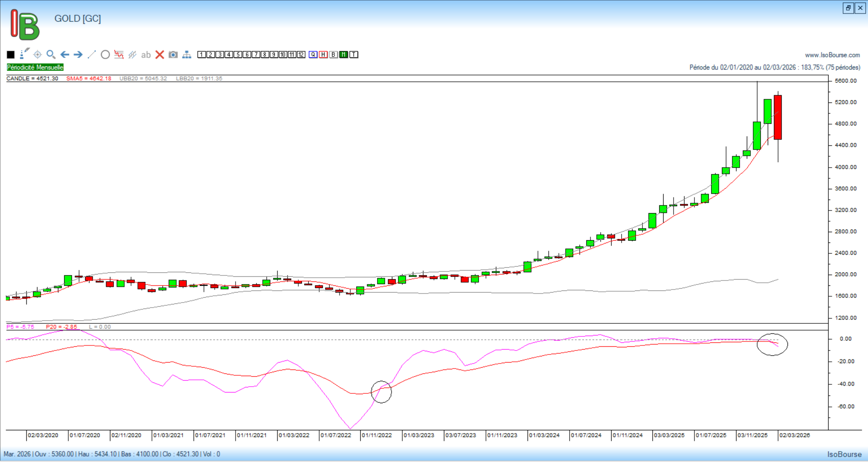Toggle the green M monthly periodicity button
Screen dimensions: 868x462
[x=344, y=55]
